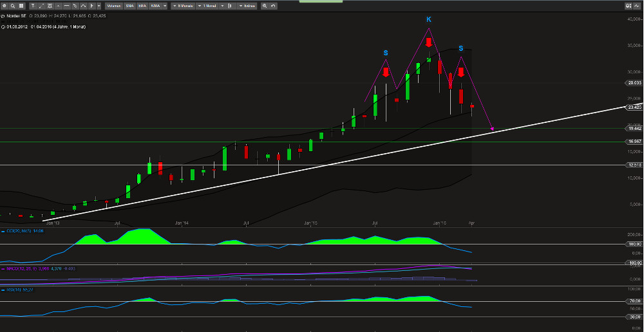
Task: Expand the chart type dropdown arrow
Action: [222, 6]
